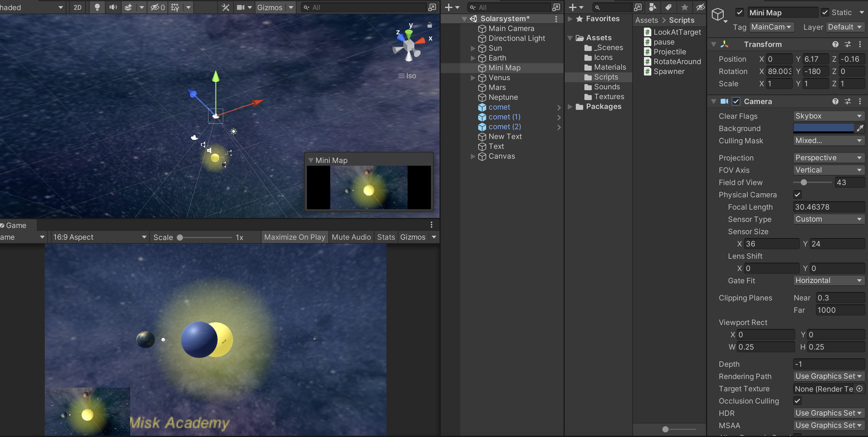868x437 pixels.
Task: Toggle the Static checkbox
Action: pos(825,13)
